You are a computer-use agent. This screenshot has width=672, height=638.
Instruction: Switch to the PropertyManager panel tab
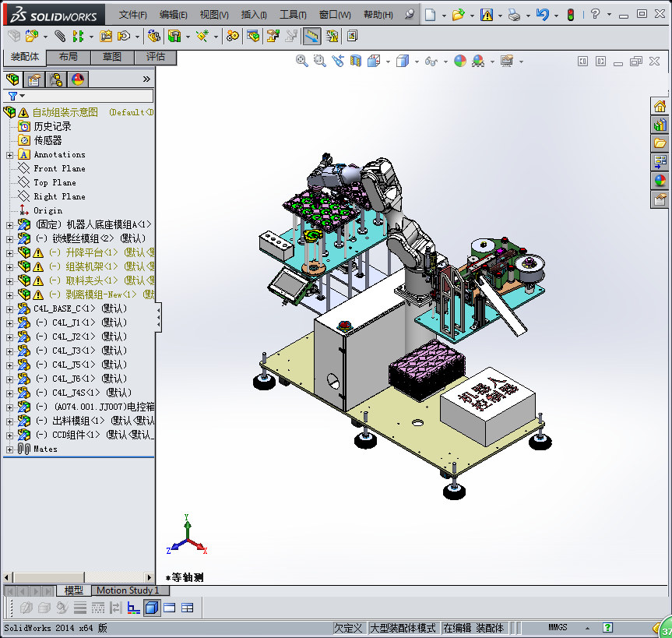click(33, 79)
